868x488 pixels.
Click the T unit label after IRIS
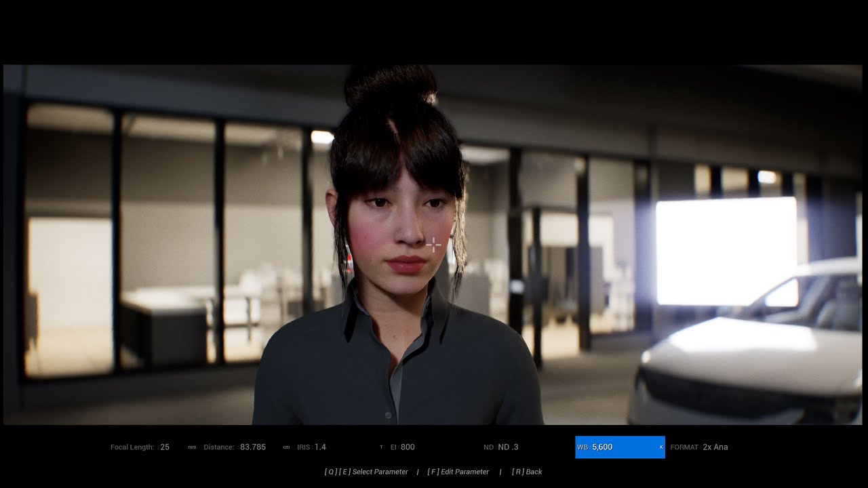tap(381, 447)
